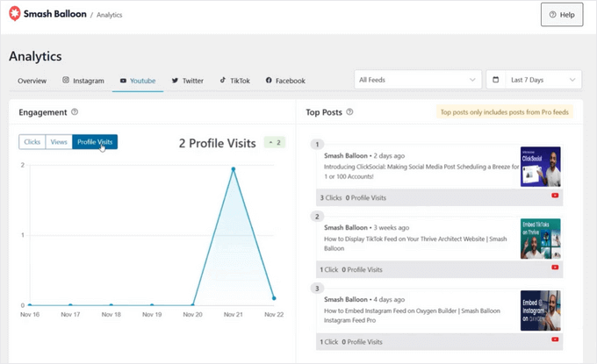Image resolution: width=597 pixels, height=364 pixels.
Task: Click the calendar icon in date range selector
Action: [x=497, y=80]
